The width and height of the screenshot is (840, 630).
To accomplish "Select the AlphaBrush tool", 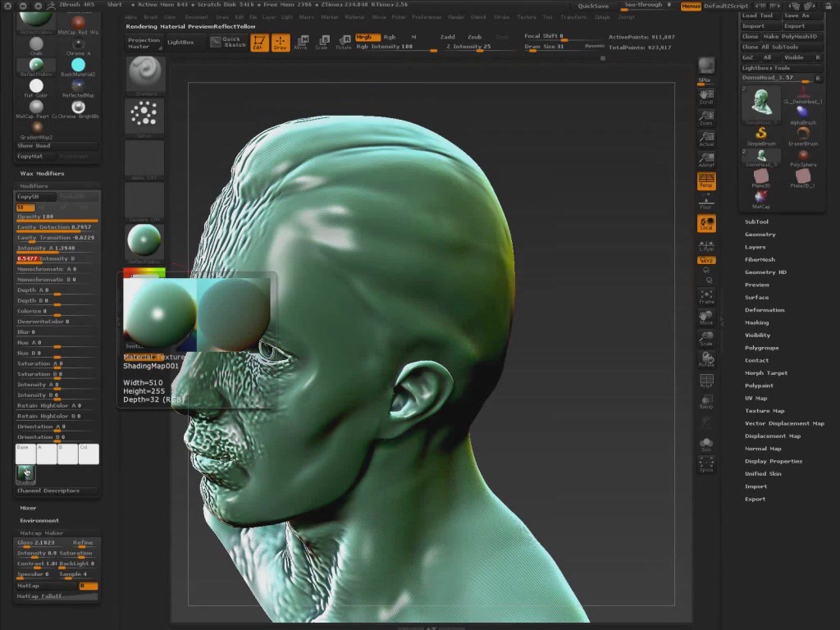I will (802, 115).
